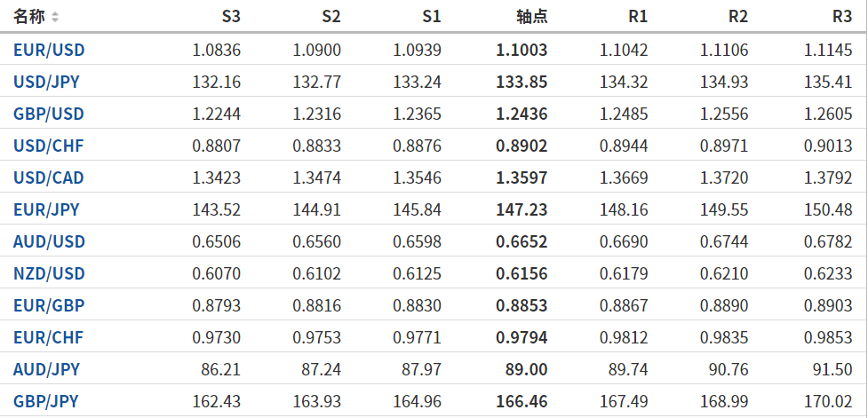Select the GBP/JPY pivot value 166.46
Screen dimensions: 868x418
(522, 401)
